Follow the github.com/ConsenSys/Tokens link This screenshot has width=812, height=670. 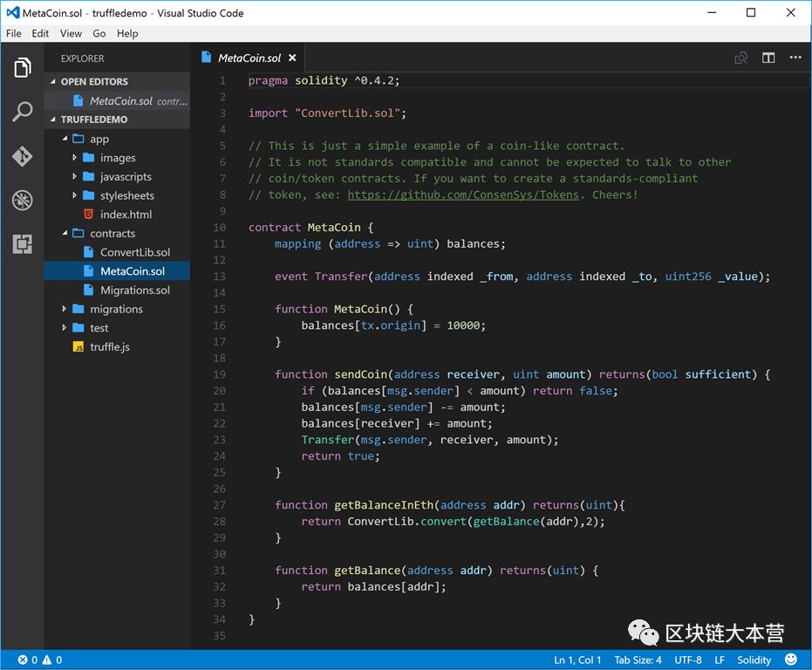point(463,195)
